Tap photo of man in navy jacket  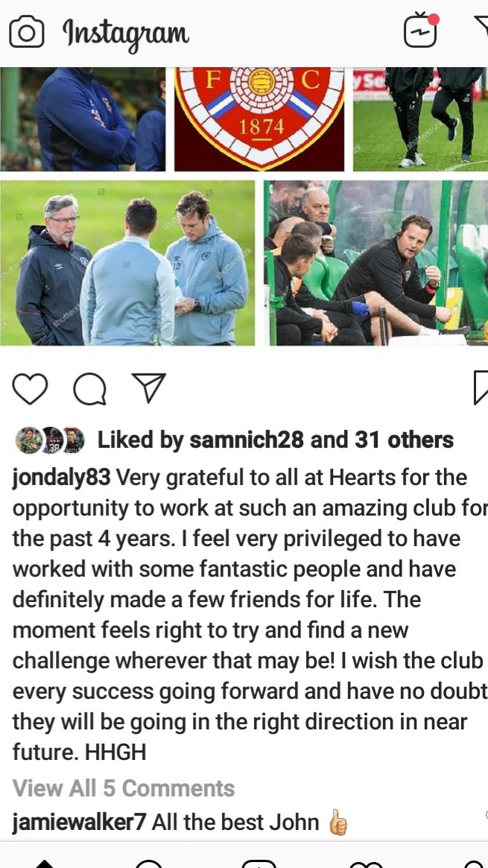pyautogui.click(x=83, y=119)
